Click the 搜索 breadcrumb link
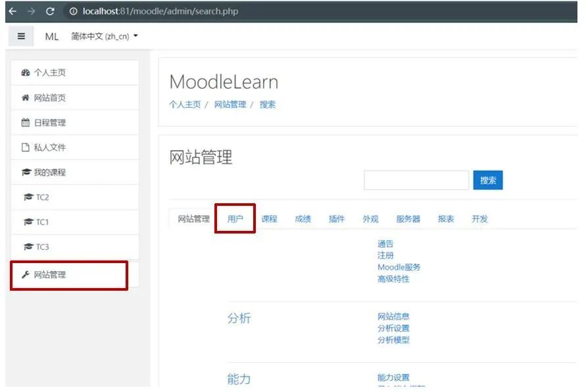The image size is (586, 392). tap(268, 105)
